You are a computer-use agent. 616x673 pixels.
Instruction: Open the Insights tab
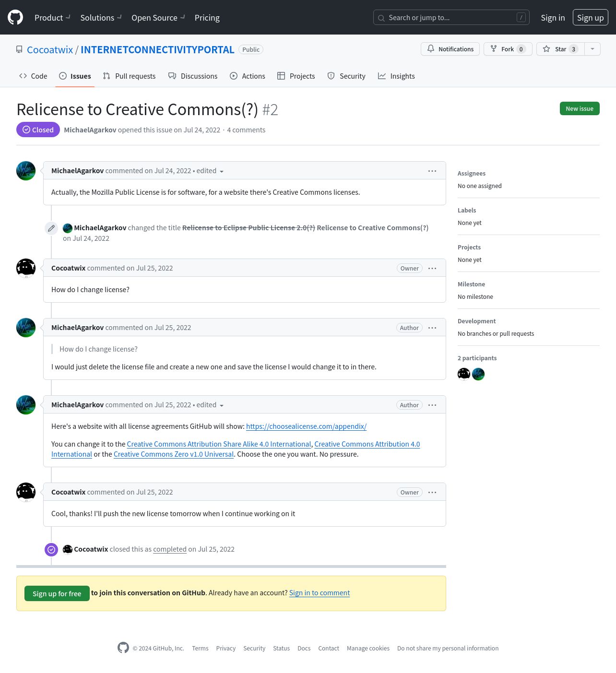396,76
